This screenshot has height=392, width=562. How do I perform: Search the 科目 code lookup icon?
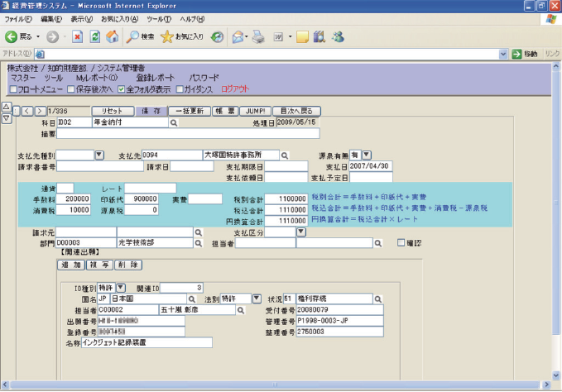click(174, 123)
